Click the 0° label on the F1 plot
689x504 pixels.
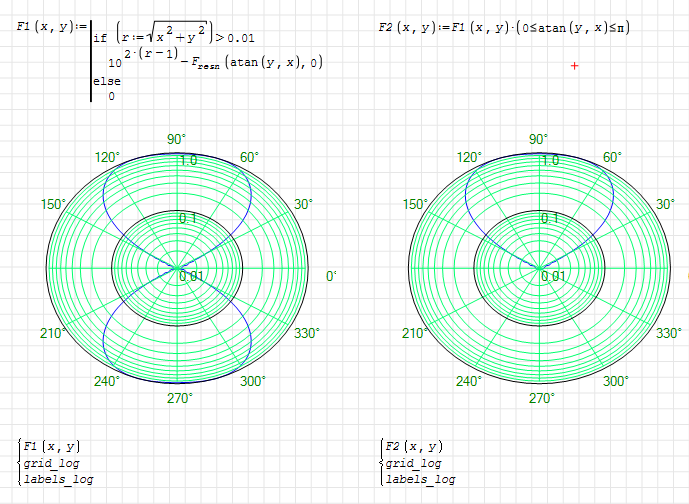(x=331, y=276)
